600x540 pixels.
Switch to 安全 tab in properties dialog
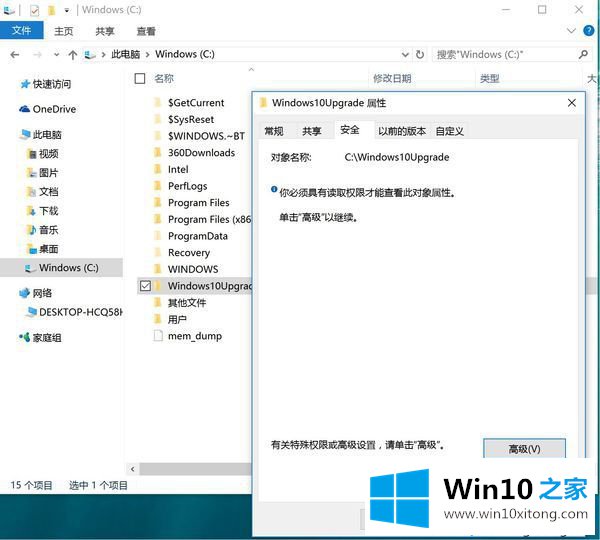click(x=350, y=130)
